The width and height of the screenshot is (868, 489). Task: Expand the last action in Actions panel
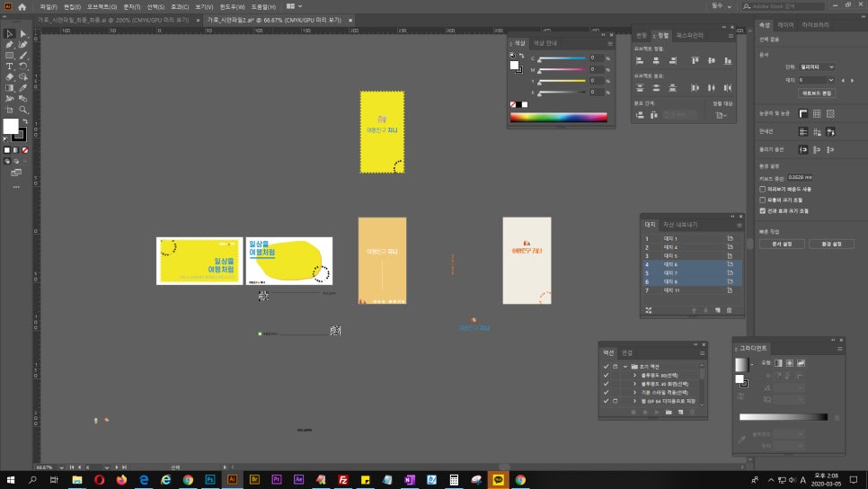634,401
